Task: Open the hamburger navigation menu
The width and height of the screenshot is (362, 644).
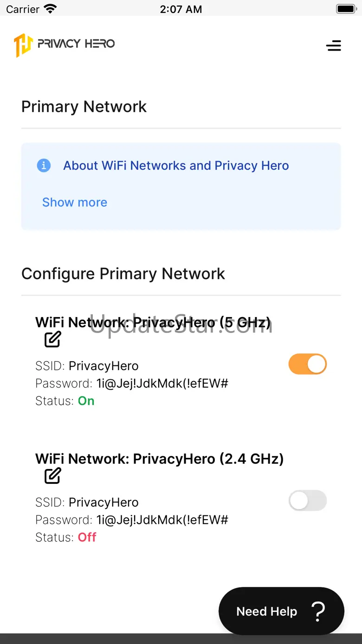Action: pos(333,46)
